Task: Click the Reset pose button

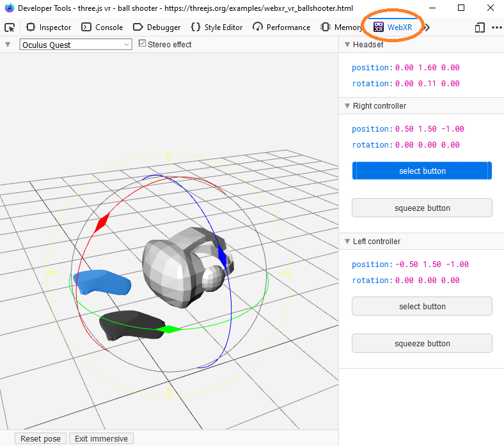Action: pos(40,438)
